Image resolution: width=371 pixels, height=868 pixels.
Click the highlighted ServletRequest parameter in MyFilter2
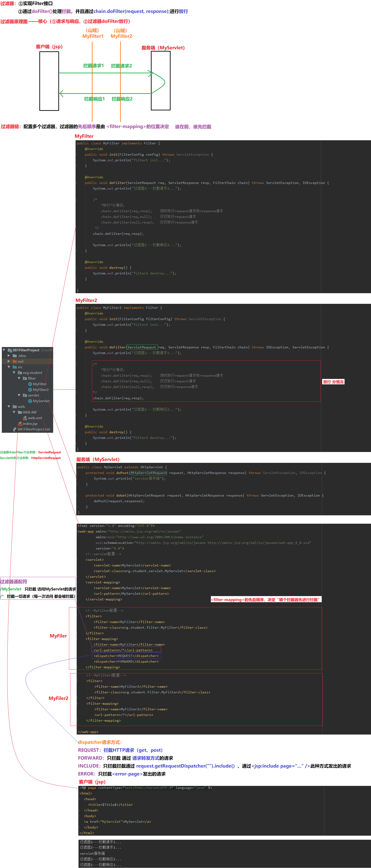142,347
